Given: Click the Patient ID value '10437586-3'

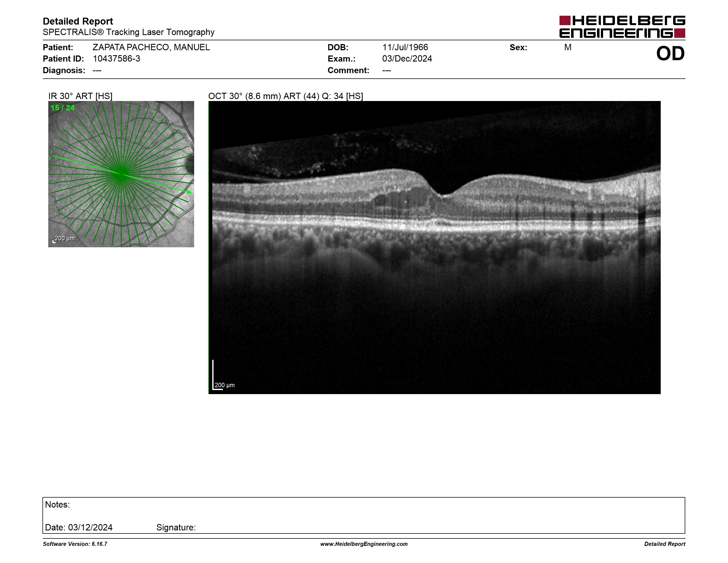Looking at the screenshot, I should (x=116, y=59).
